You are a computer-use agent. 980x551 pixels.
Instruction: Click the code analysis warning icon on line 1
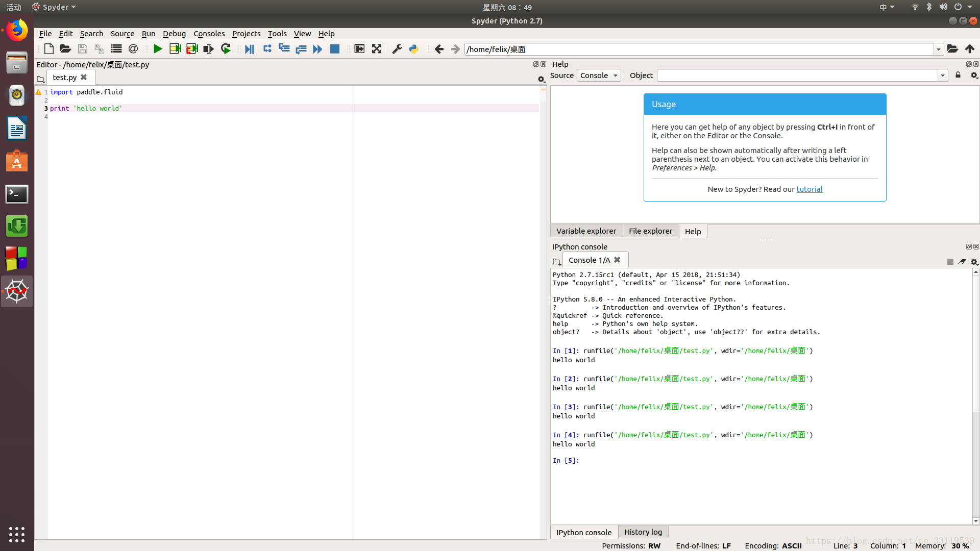(38, 92)
